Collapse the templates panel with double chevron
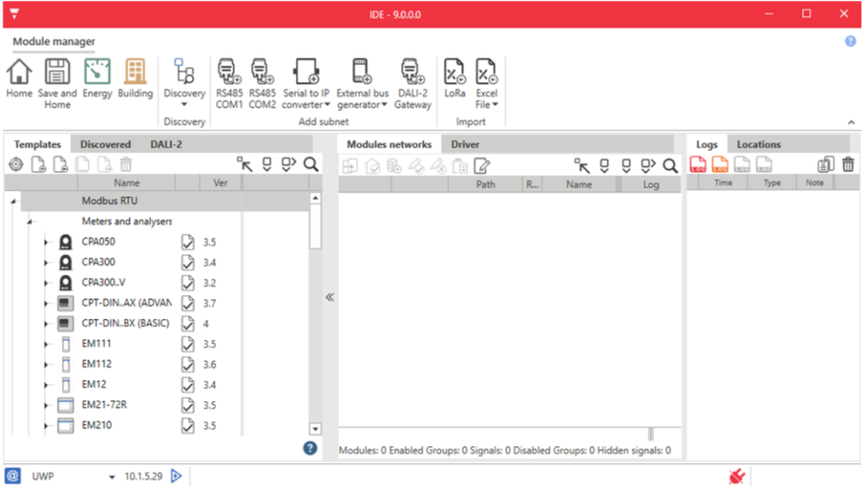Viewport: 868px width, 489px height. click(x=330, y=297)
